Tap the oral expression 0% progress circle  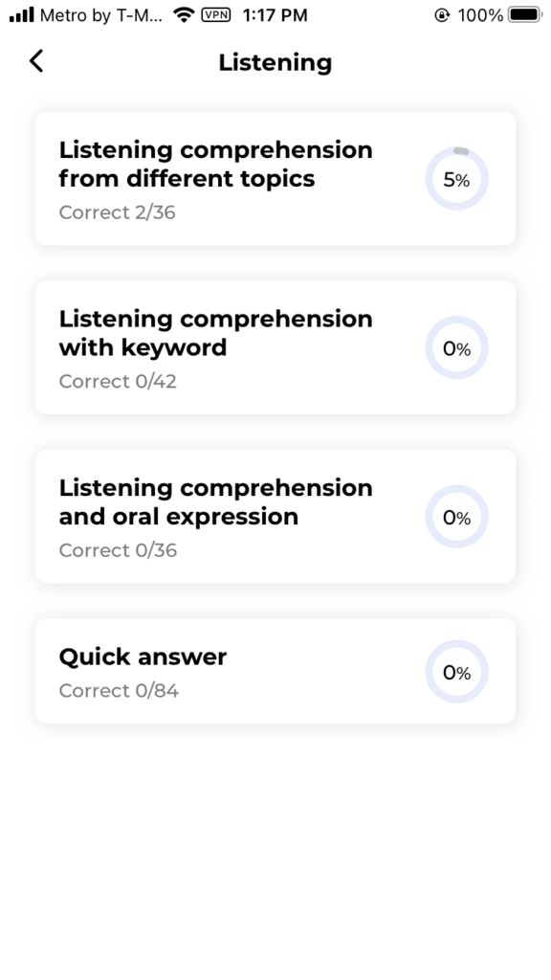457,517
